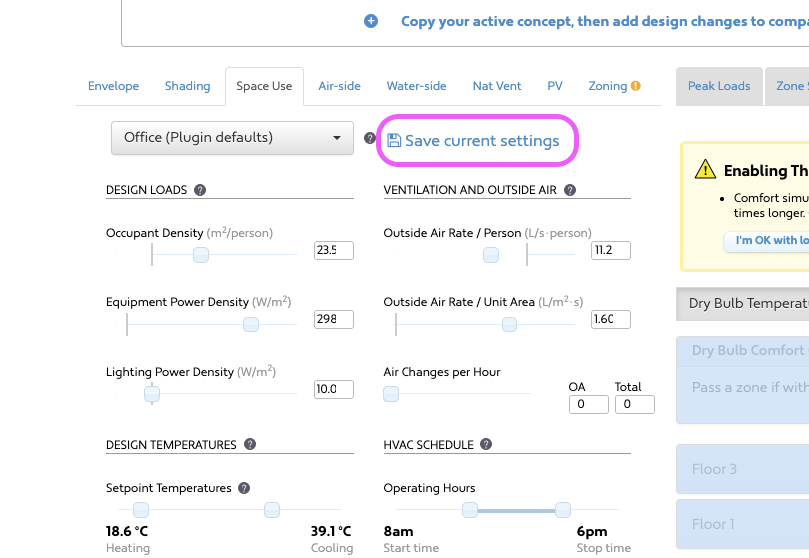Open the Water-side tab
Screen dimensions: 809x558
tap(416, 86)
